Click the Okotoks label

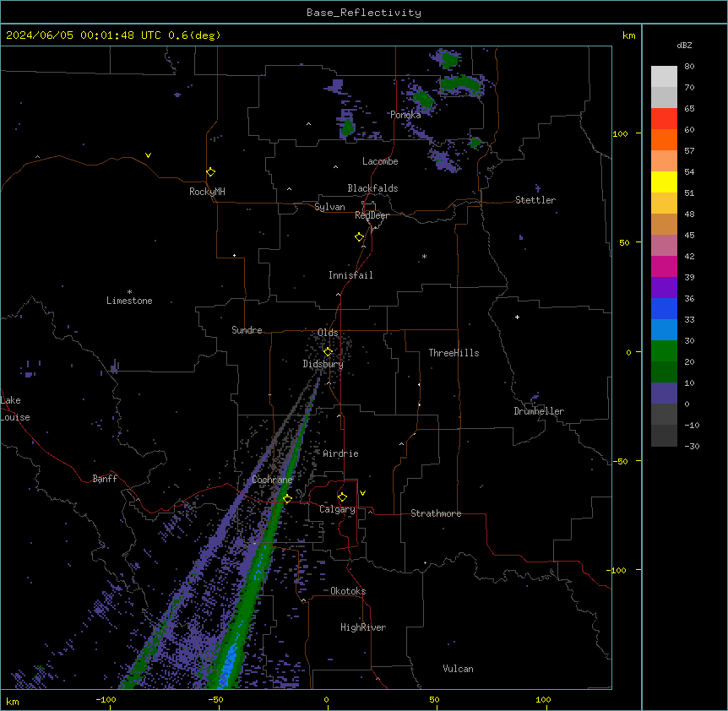[x=348, y=591]
